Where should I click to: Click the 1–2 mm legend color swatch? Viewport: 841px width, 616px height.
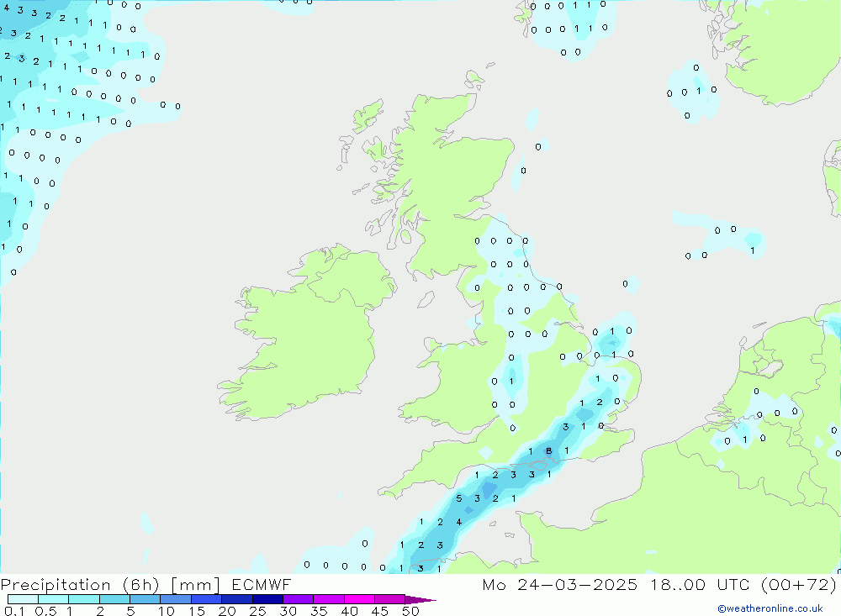coord(84,599)
